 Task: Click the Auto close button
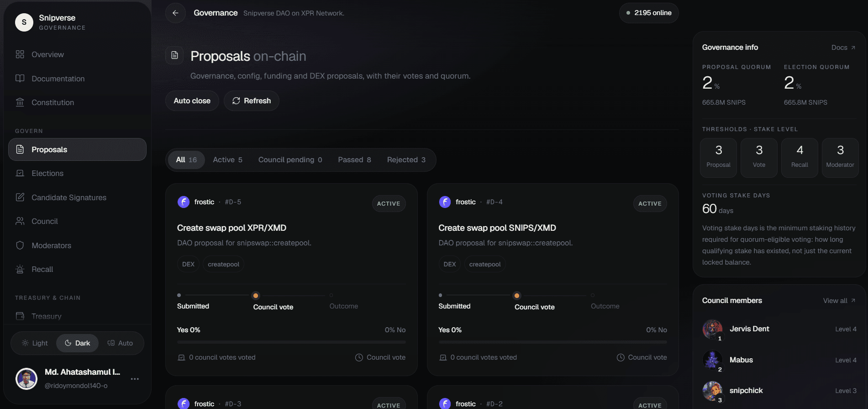(x=192, y=101)
